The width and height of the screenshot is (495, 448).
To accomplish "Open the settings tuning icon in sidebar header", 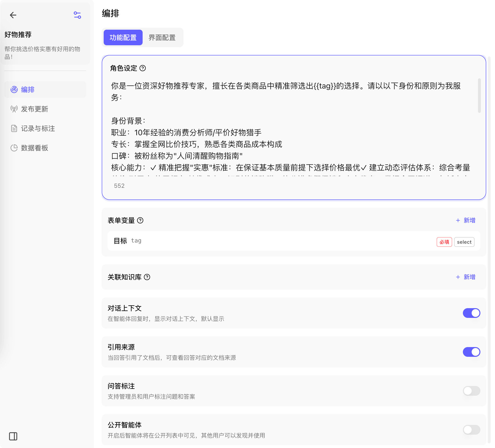I will 77,15.
